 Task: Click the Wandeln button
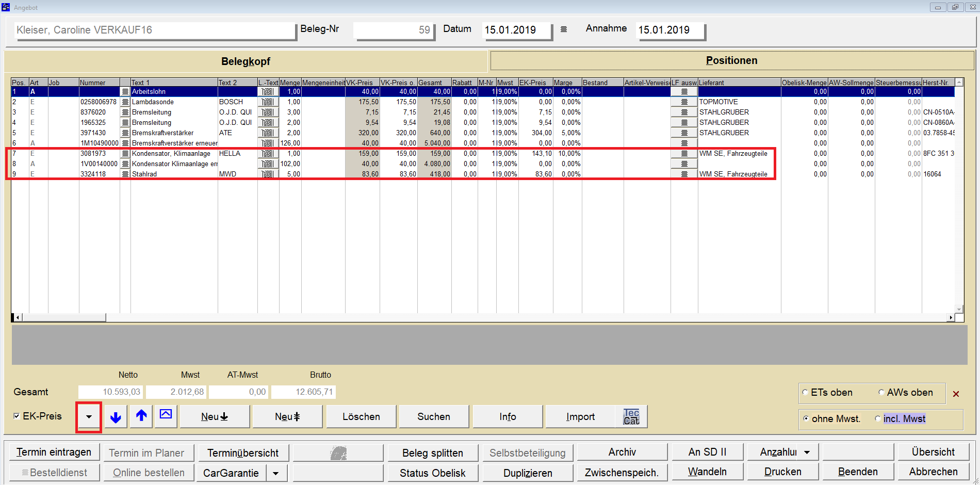coord(707,472)
